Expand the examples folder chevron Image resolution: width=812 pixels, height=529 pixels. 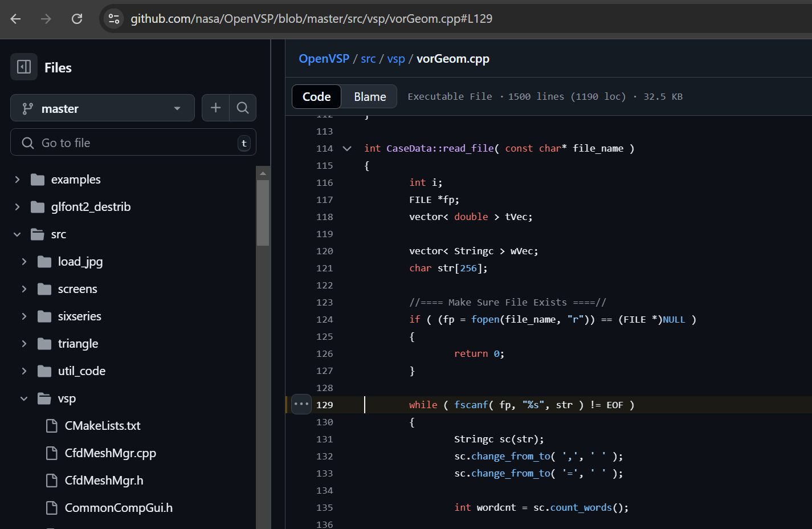tap(17, 180)
